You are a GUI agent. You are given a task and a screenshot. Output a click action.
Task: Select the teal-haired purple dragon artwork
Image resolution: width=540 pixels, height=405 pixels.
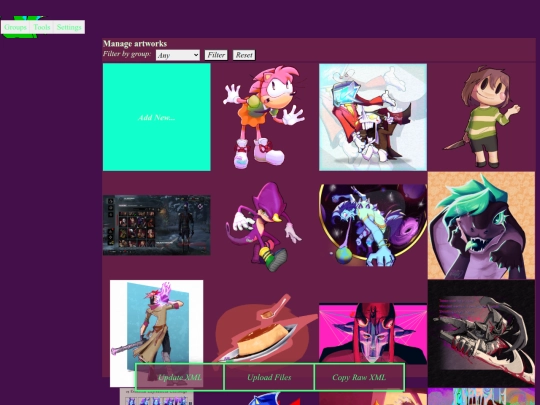coord(481,226)
